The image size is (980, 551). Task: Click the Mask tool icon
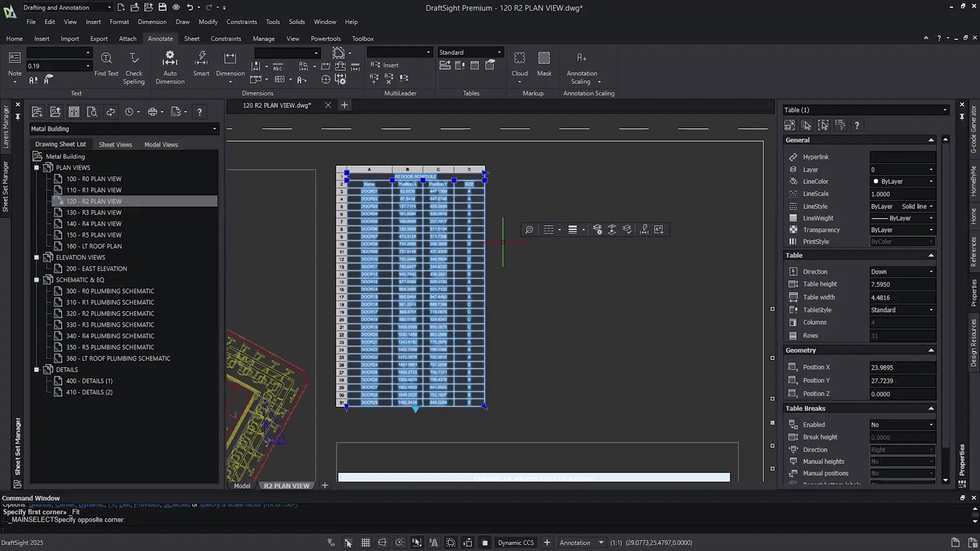tap(544, 58)
